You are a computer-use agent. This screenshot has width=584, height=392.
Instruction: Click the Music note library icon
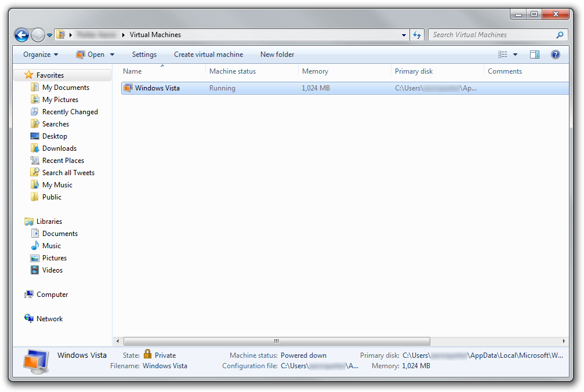(x=35, y=246)
